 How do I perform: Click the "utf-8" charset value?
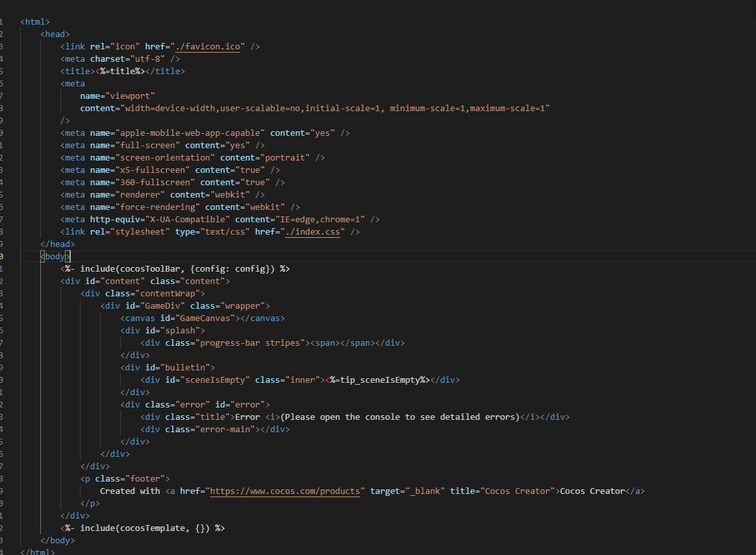pyautogui.click(x=143, y=58)
